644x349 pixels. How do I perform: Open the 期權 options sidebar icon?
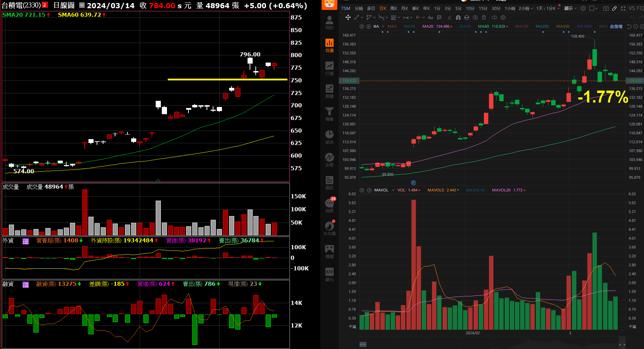coord(329,91)
